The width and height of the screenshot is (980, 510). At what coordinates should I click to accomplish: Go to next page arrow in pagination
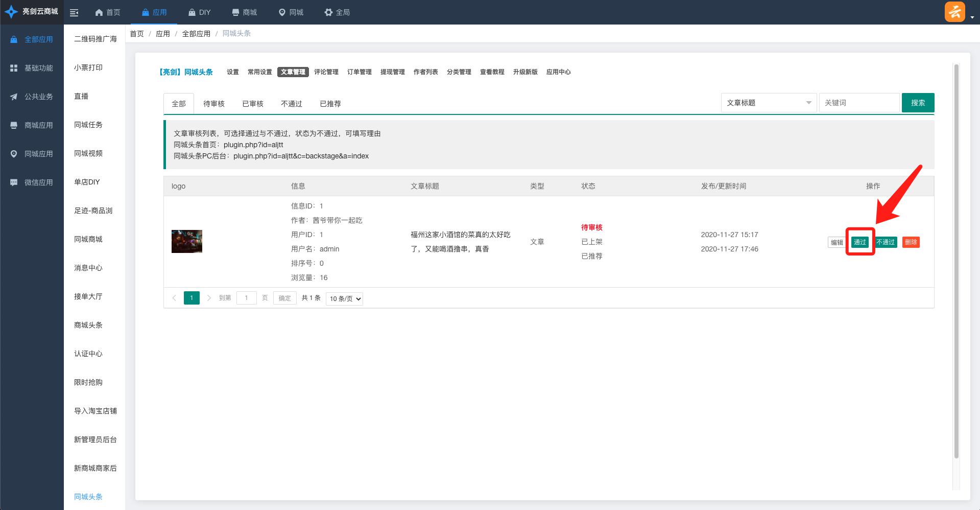pos(209,298)
